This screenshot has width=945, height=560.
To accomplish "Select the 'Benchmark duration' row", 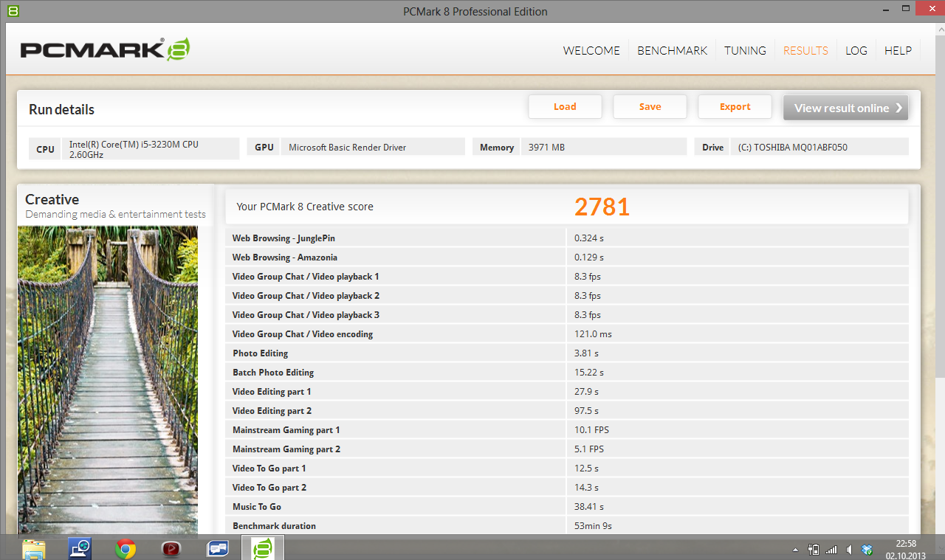I will 567,525.
